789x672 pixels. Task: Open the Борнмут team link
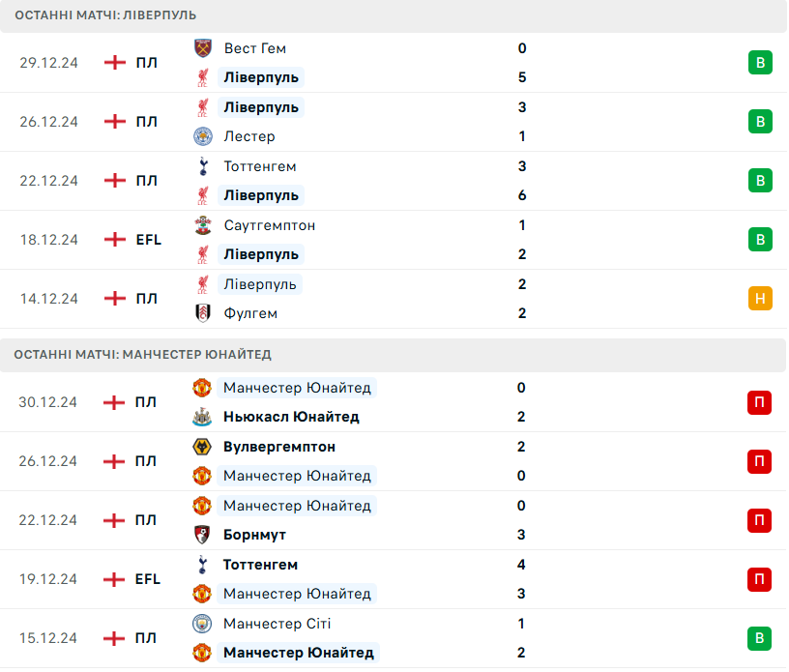[x=254, y=535]
